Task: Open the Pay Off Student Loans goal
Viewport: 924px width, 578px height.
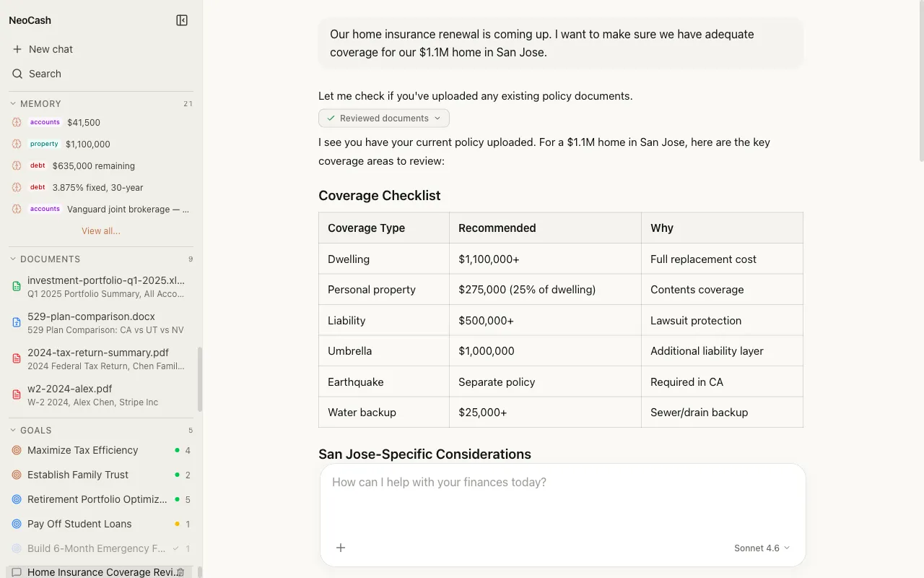Action: click(x=79, y=524)
